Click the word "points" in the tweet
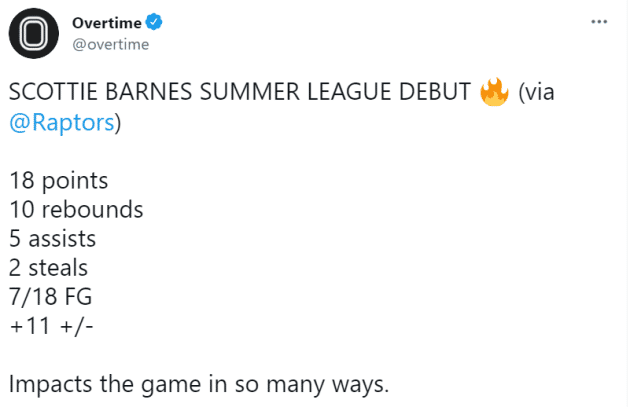 tap(74, 182)
